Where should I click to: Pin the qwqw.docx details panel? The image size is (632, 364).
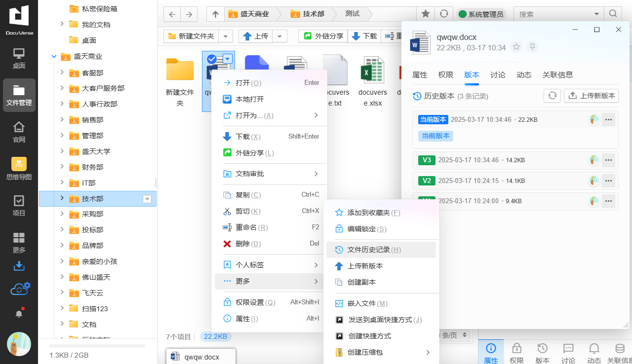click(x=532, y=47)
